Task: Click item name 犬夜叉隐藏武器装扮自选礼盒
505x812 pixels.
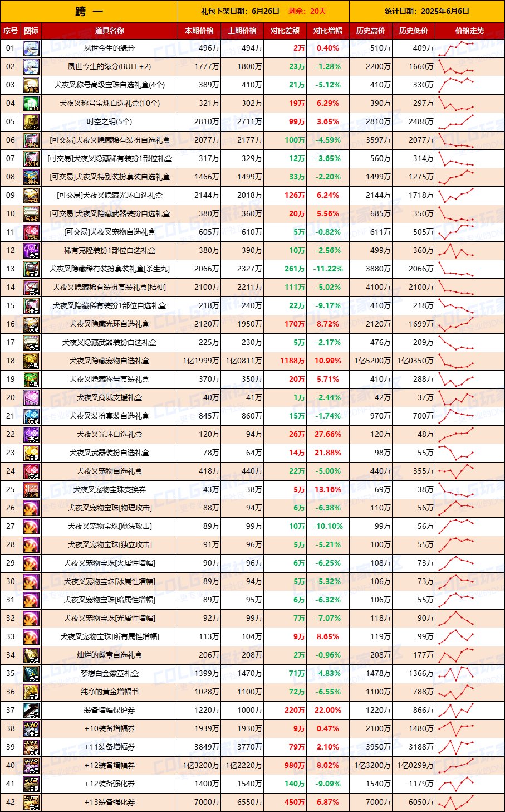Action: pos(110,343)
